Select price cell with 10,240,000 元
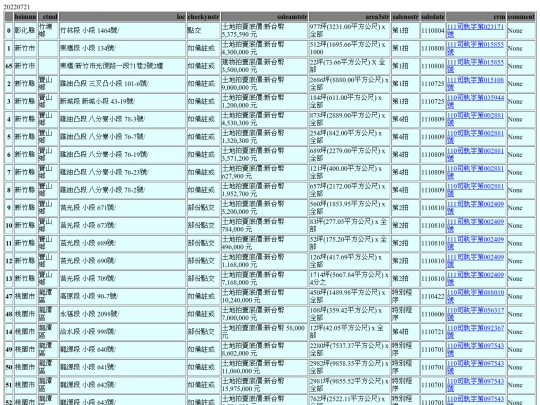This screenshot has height=405, width=540. coord(264,296)
